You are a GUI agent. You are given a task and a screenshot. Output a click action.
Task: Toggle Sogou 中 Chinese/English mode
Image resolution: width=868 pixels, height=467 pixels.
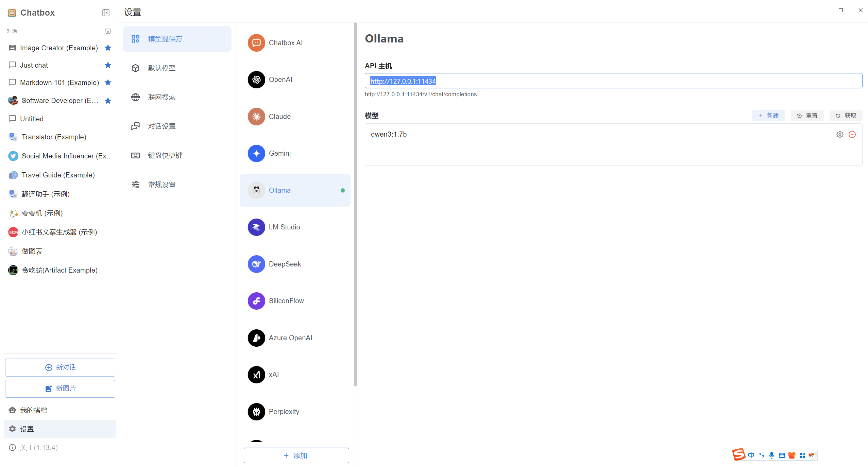click(x=751, y=455)
